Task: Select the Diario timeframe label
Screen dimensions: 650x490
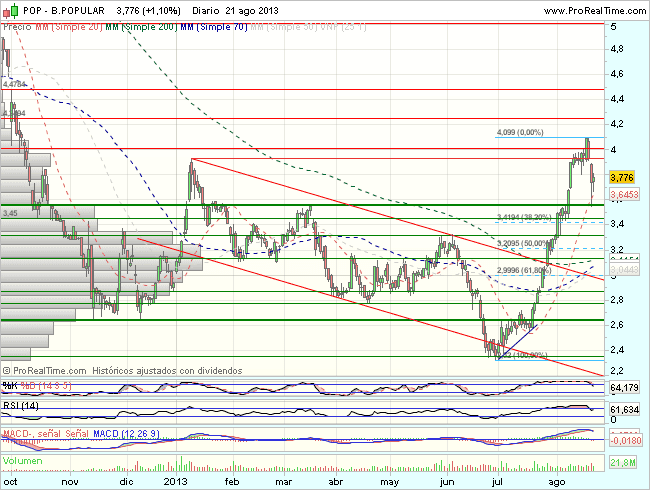Action: [x=206, y=11]
